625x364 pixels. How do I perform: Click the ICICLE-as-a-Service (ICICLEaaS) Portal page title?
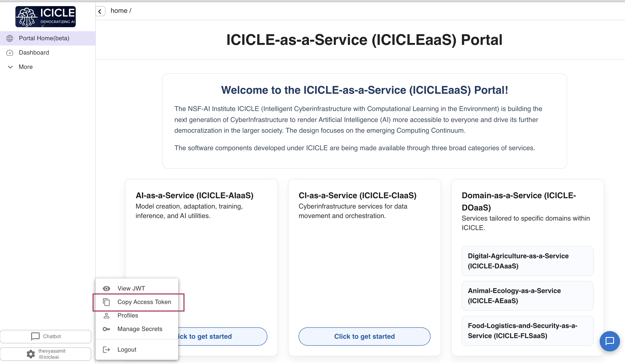tap(364, 40)
